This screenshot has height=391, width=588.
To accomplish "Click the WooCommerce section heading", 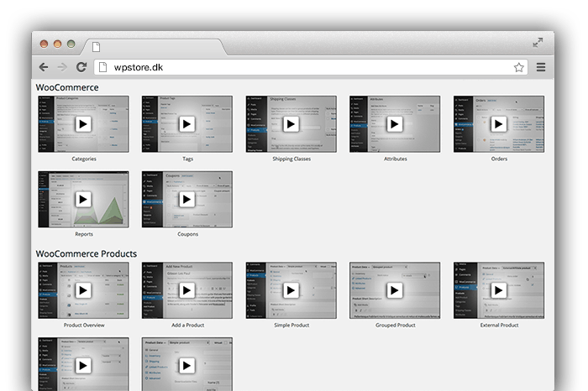I will tap(67, 87).
